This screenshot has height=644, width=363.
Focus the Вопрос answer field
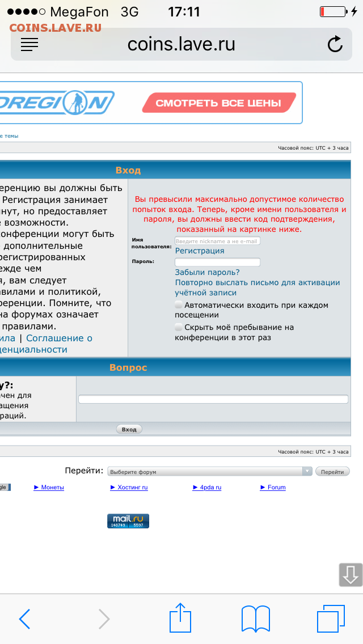coord(213,399)
